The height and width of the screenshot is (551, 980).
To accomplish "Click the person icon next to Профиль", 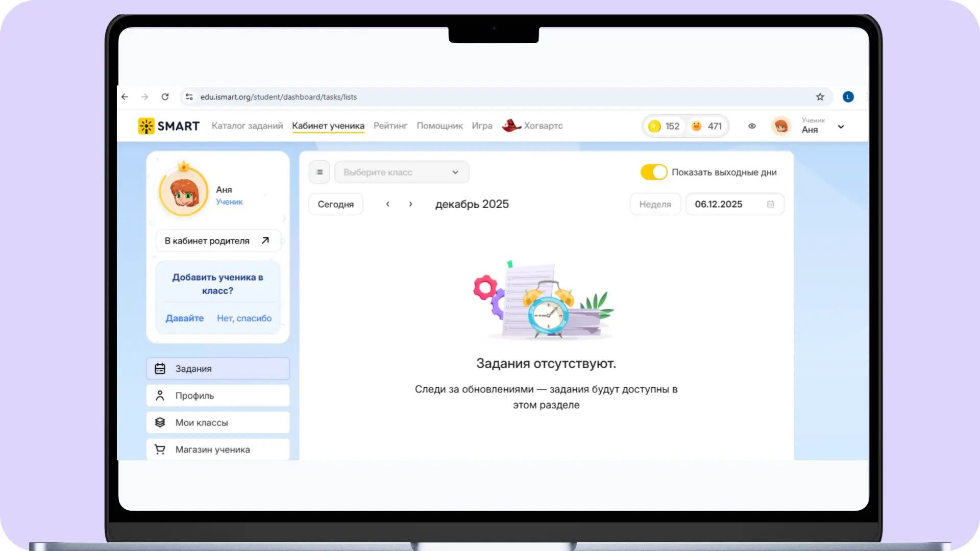I will [x=160, y=395].
